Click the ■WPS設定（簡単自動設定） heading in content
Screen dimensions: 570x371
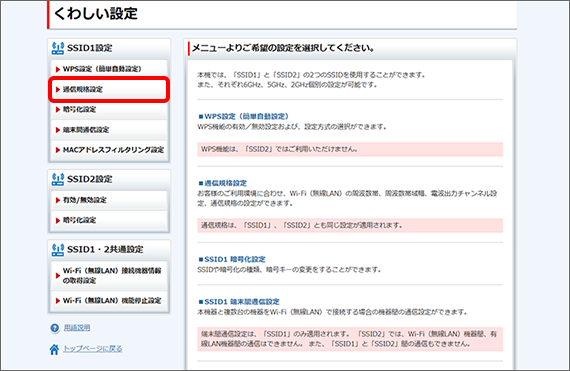coord(243,116)
